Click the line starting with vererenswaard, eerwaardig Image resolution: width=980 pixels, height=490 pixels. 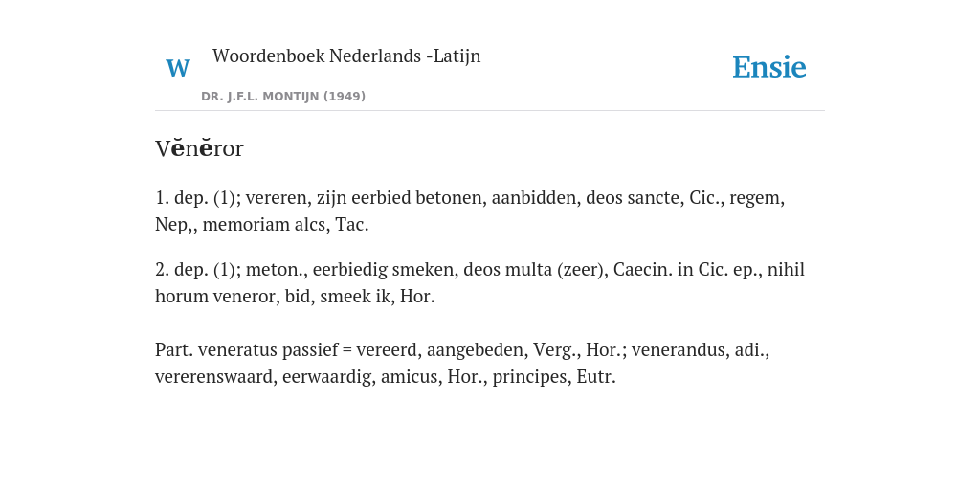pyautogui.click(x=386, y=377)
